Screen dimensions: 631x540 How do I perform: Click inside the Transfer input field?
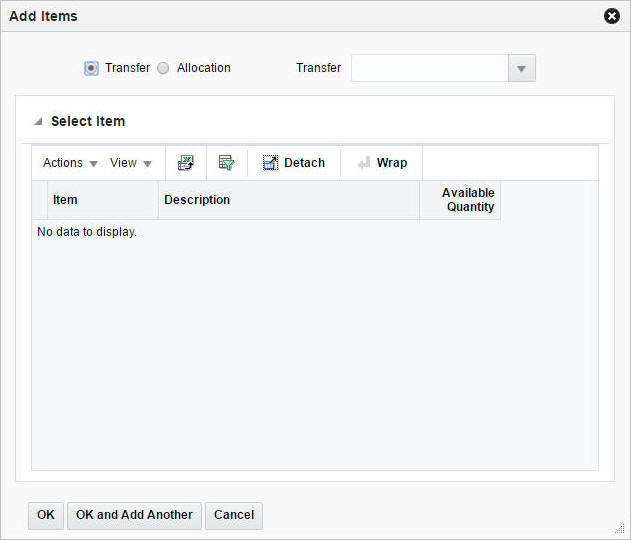pyautogui.click(x=430, y=68)
